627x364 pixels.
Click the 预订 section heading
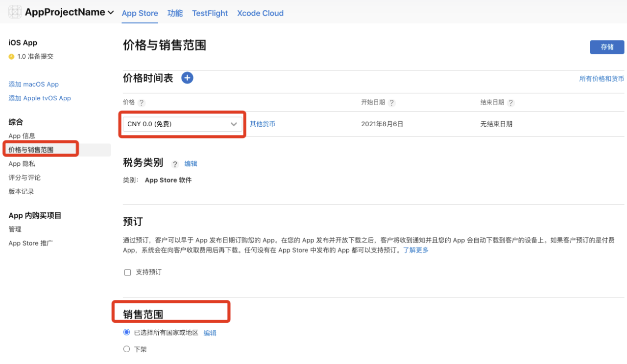[x=133, y=221]
